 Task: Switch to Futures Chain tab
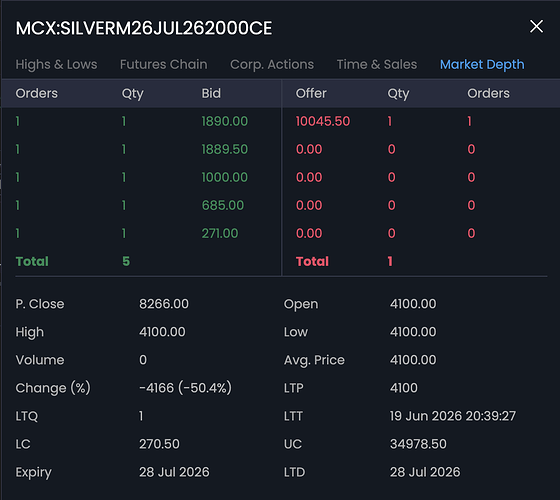tap(164, 65)
